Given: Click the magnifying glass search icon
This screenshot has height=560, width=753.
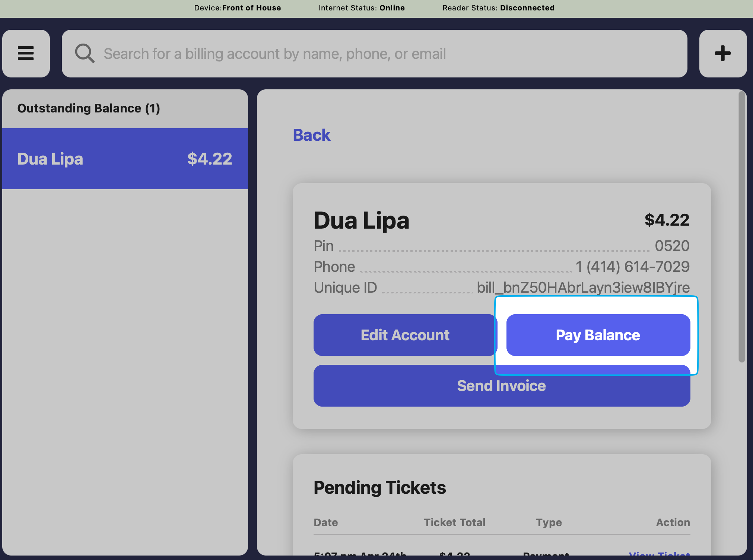Looking at the screenshot, I should pos(85,54).
